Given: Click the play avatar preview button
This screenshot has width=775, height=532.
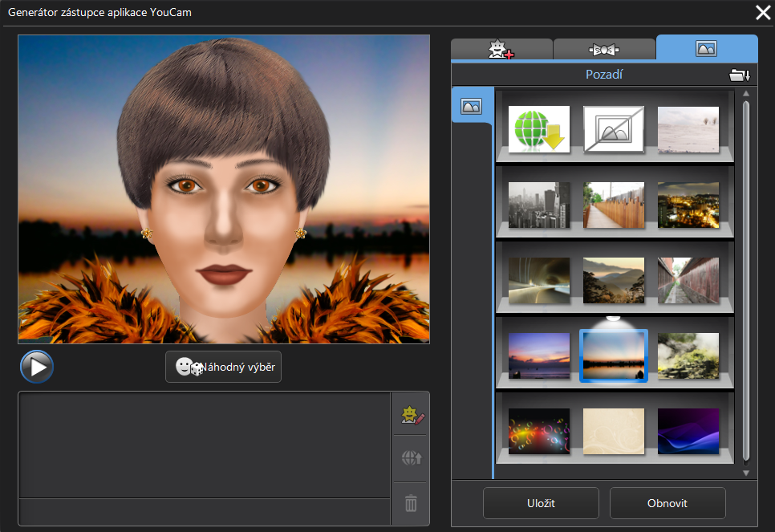Looking at the screenshot, I should tap(37, 367).
